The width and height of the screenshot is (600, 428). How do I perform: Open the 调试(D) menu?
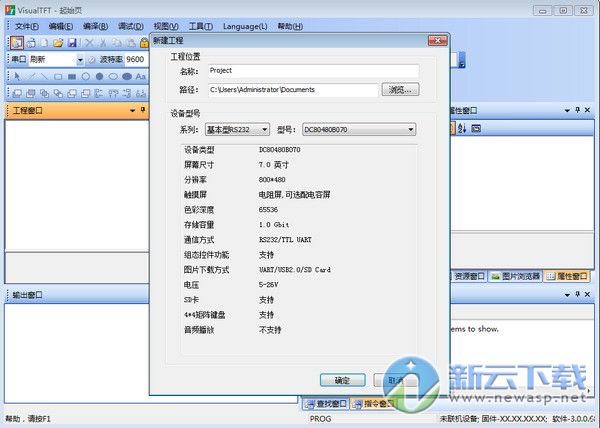130,26
